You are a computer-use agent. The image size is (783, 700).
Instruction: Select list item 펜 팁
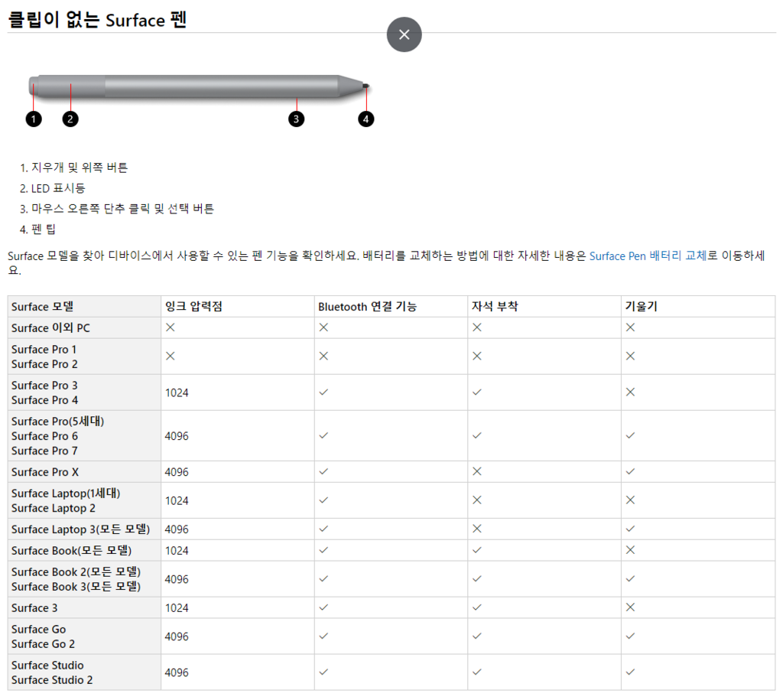(44, 230)
